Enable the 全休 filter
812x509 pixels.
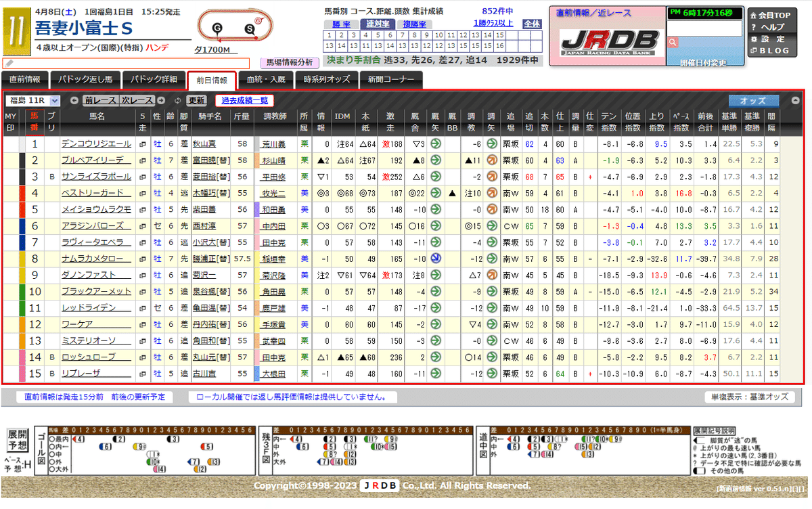coord(531,24)
